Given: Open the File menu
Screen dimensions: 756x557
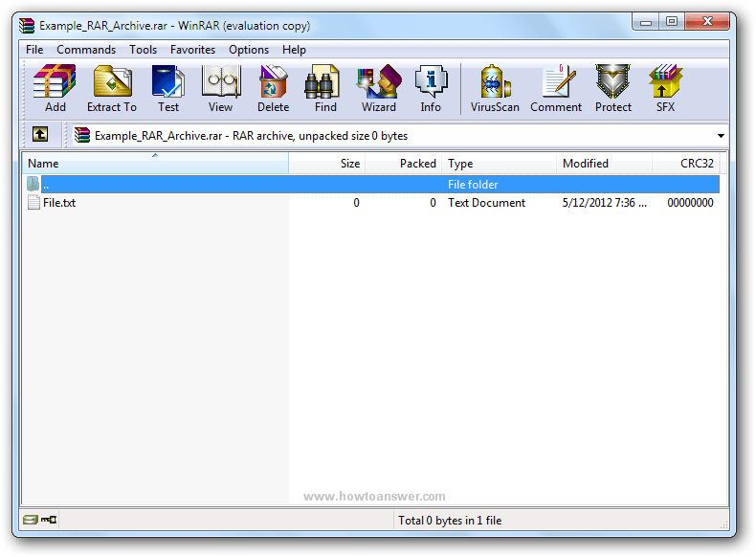Looking at the screenshot, I should [34, 50].
